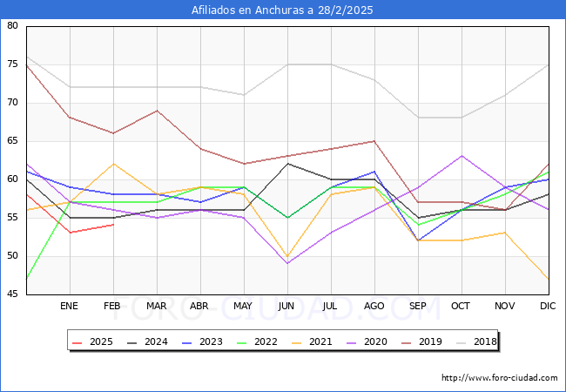Click the orange 2021 line peak at FEB
This screenshot has width=566, height=392.
[114, 164]
